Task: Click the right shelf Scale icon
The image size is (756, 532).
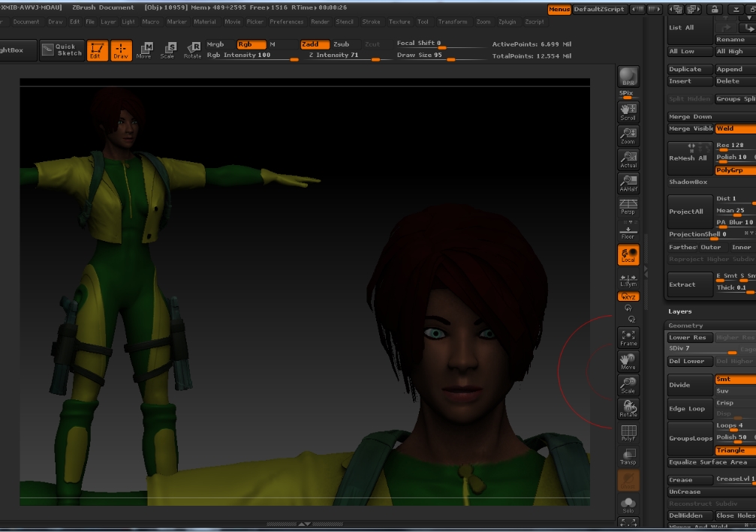Action: [628, 385]
